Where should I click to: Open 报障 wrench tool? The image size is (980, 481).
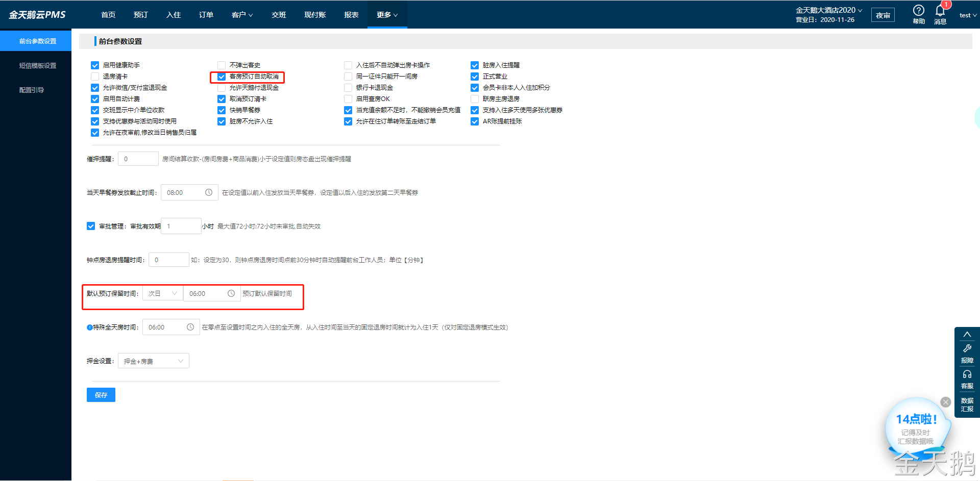click(x=967, y=353)
